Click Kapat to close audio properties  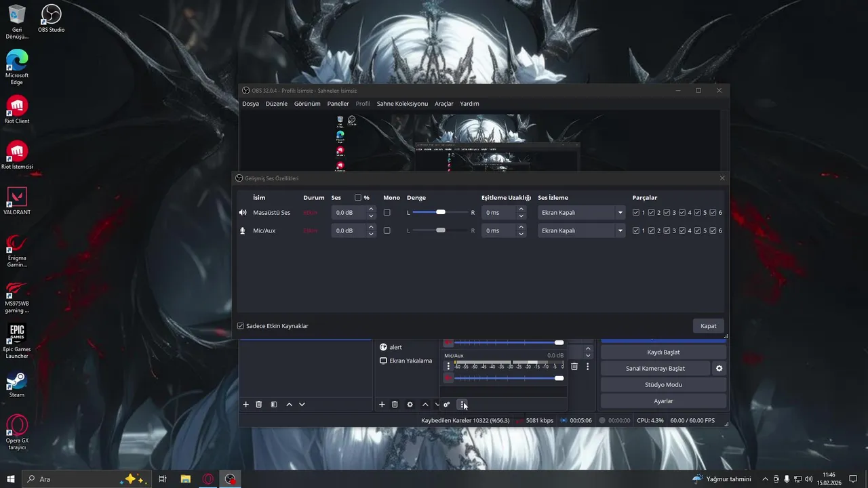point(709,326)
